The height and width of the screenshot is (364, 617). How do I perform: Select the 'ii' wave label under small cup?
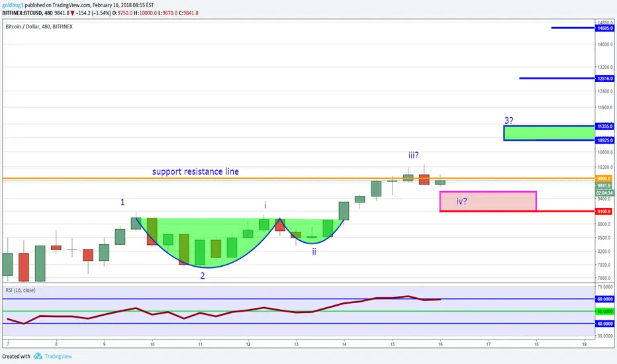coord(314,251)
